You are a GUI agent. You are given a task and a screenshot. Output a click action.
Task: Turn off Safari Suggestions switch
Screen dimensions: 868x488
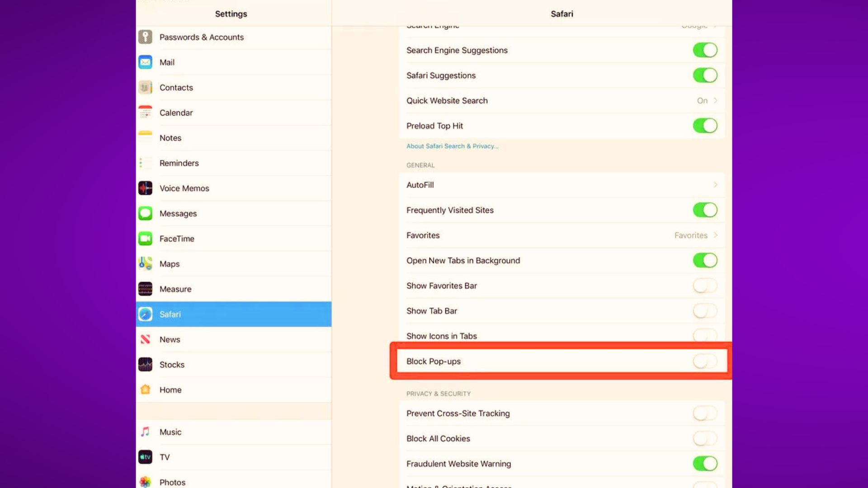point(705,75)
